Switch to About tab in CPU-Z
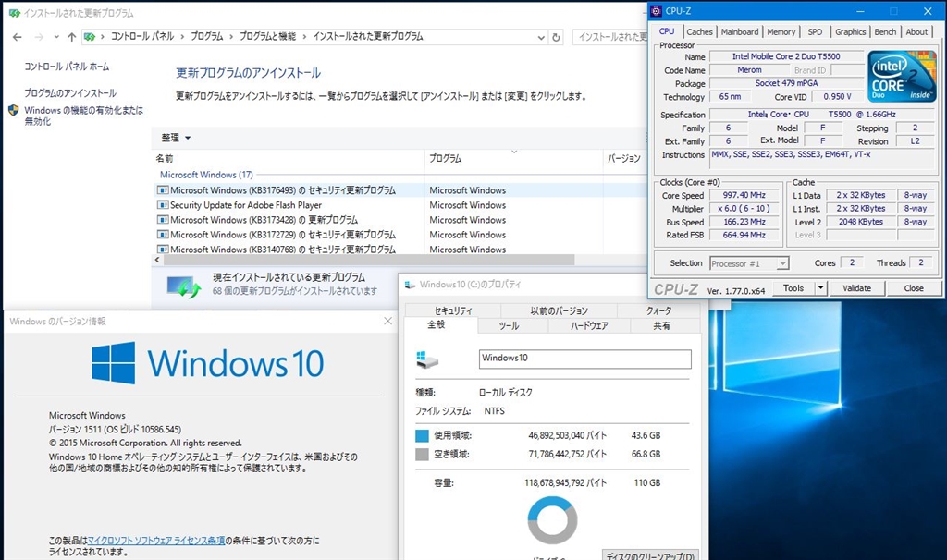The height and width of the screenshot is (560, 947). coord(916,32)
